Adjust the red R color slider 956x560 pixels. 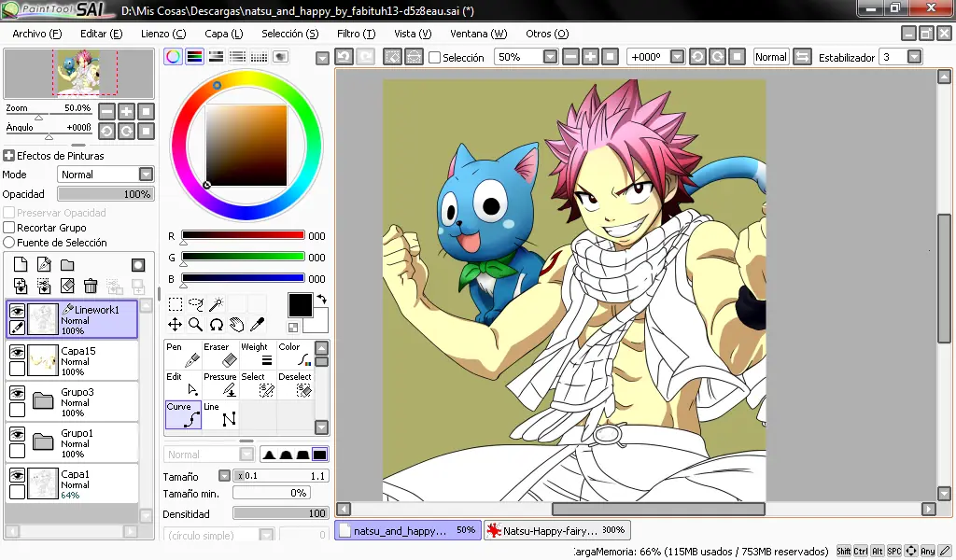(x=243, y=235)
